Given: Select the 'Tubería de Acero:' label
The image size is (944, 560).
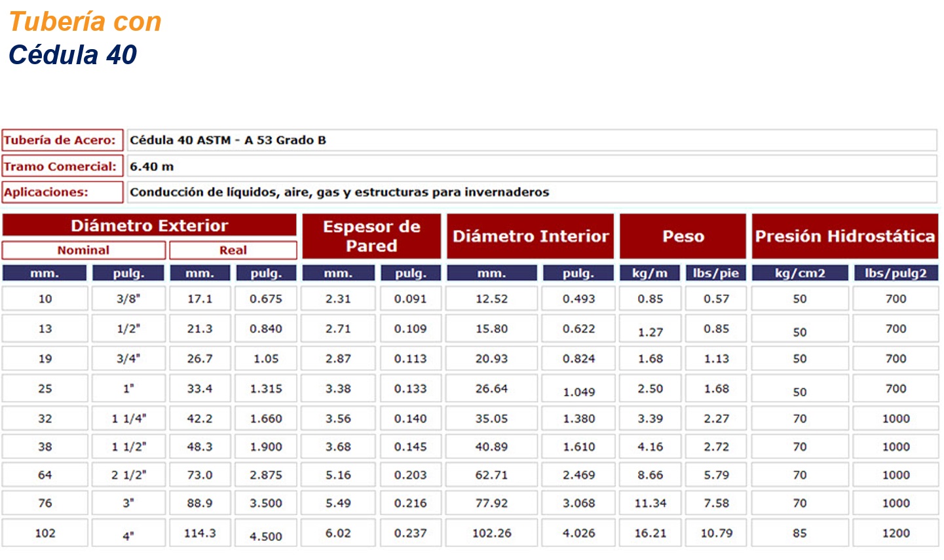Looking at the screenshot, I should coord(62,140).
